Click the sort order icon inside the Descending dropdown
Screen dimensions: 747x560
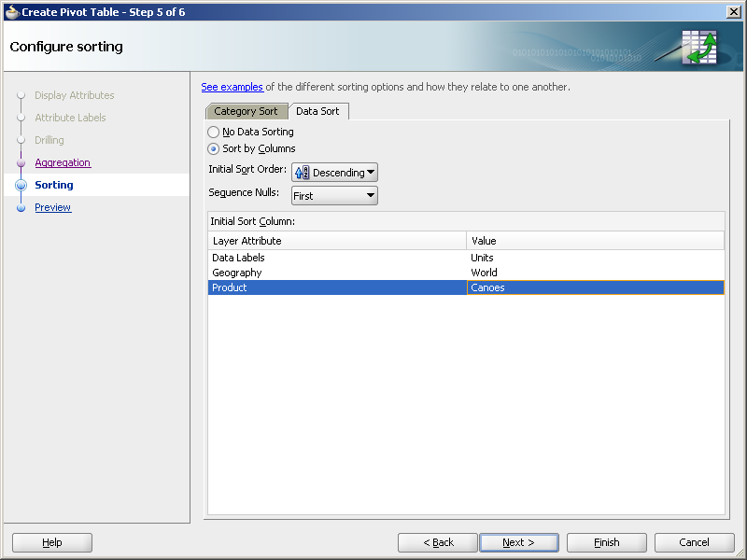coord(301,172)
